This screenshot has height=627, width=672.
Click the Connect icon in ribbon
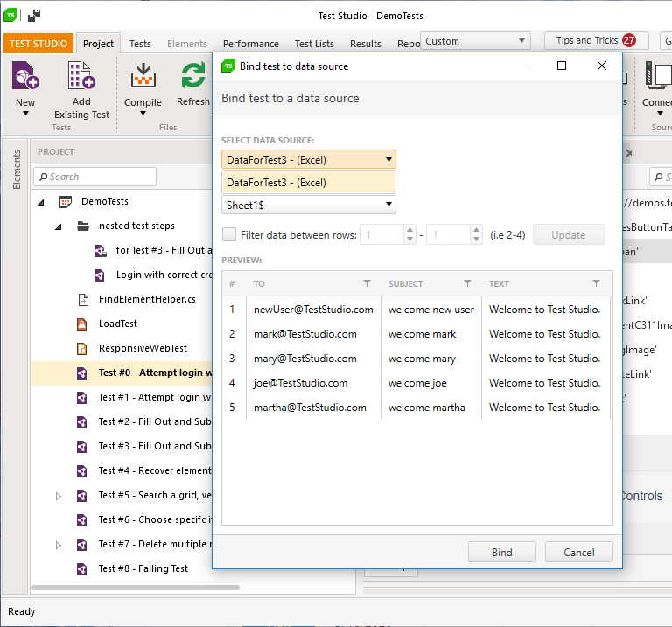point(658,75)
